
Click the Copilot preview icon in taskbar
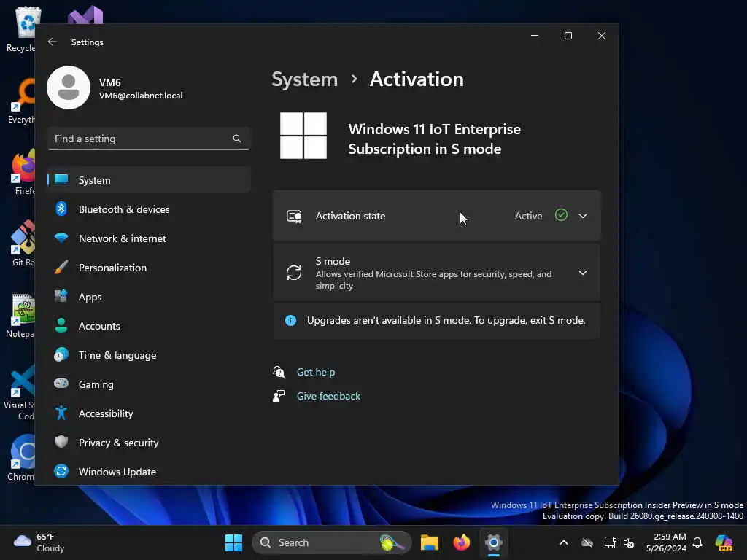click(724, 542)
